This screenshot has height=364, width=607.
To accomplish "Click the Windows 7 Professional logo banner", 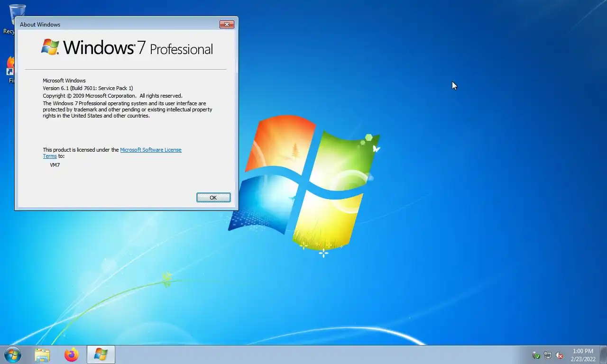I will pos(127,48).
